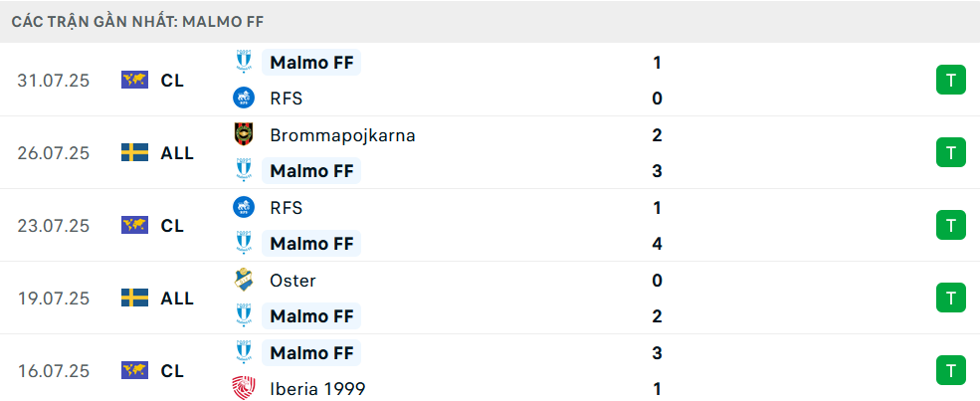Click the Oster club crest icon
Image resolution: width=980 pixels, height=401 pixels.
pyautogui.click(x=244, y=280)
